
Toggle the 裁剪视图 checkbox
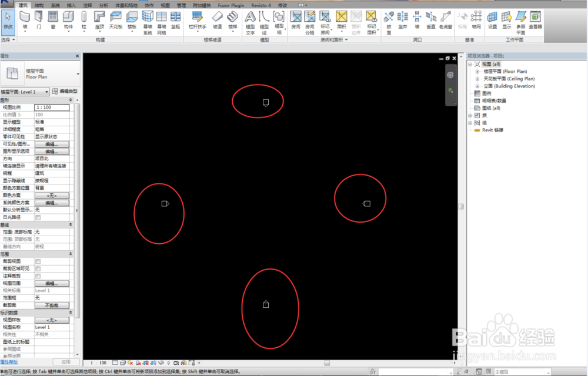tap(38, 261)
